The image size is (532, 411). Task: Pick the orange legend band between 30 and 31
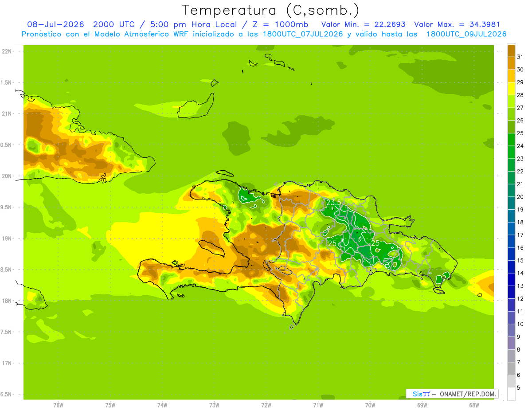pos(511,63)
